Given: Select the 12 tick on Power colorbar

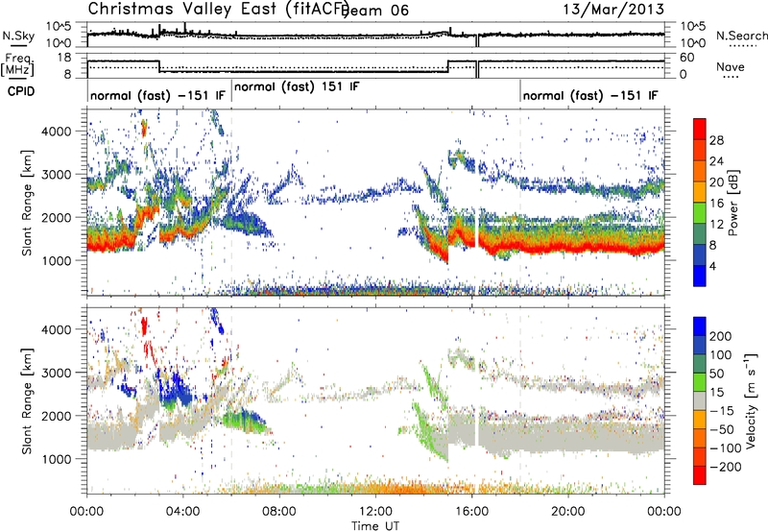Looking at the screenshot, I should pyautogui.click(x=716, y=225).
